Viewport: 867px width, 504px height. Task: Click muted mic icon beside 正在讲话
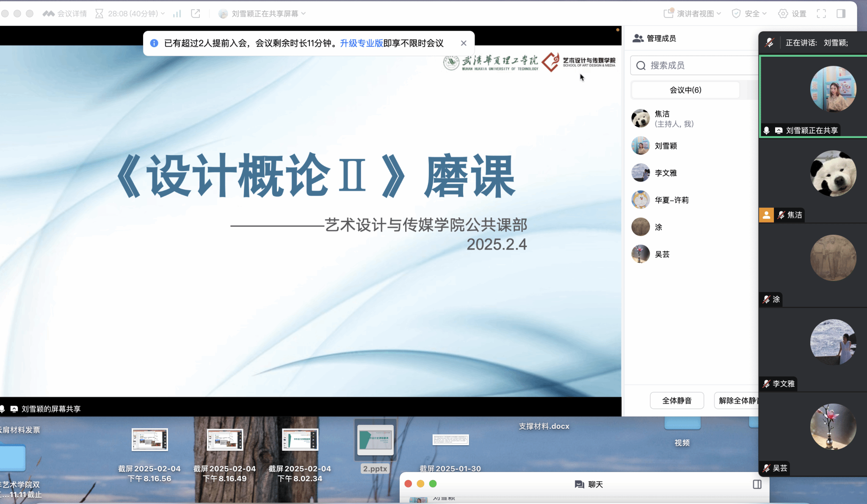(x=770, y=42)
